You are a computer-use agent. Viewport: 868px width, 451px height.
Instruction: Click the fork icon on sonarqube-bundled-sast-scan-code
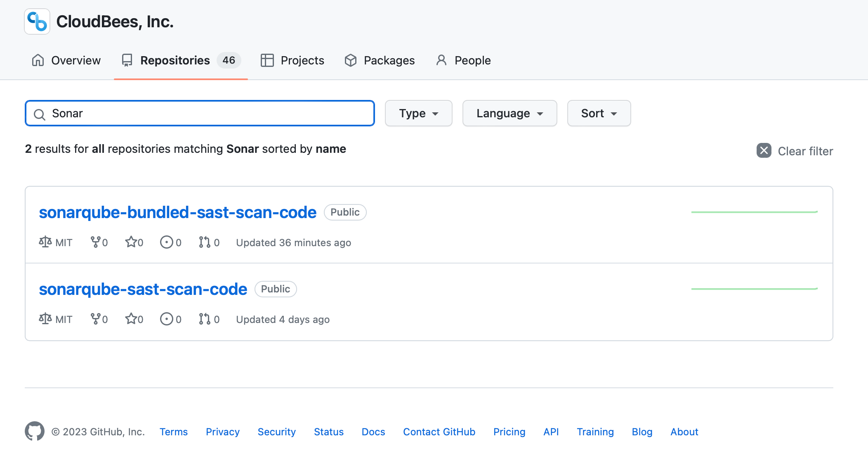point(96,242)
